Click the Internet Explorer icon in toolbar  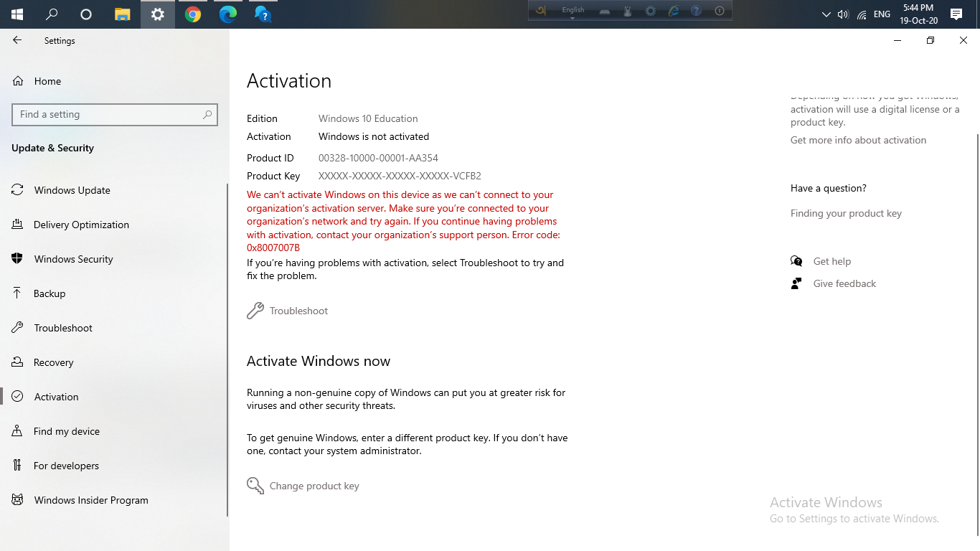[674, 11]
